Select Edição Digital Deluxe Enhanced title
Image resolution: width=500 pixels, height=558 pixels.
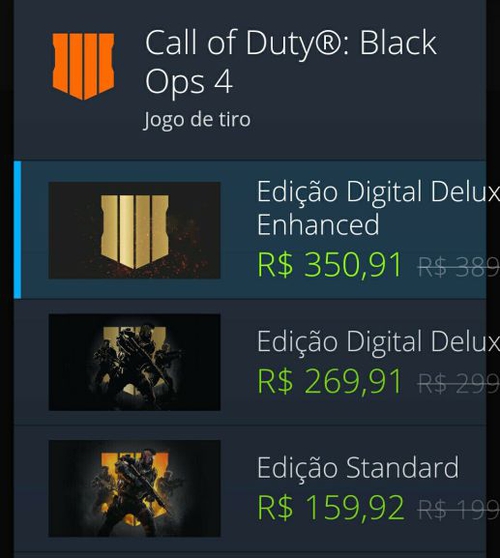point(378,208)
